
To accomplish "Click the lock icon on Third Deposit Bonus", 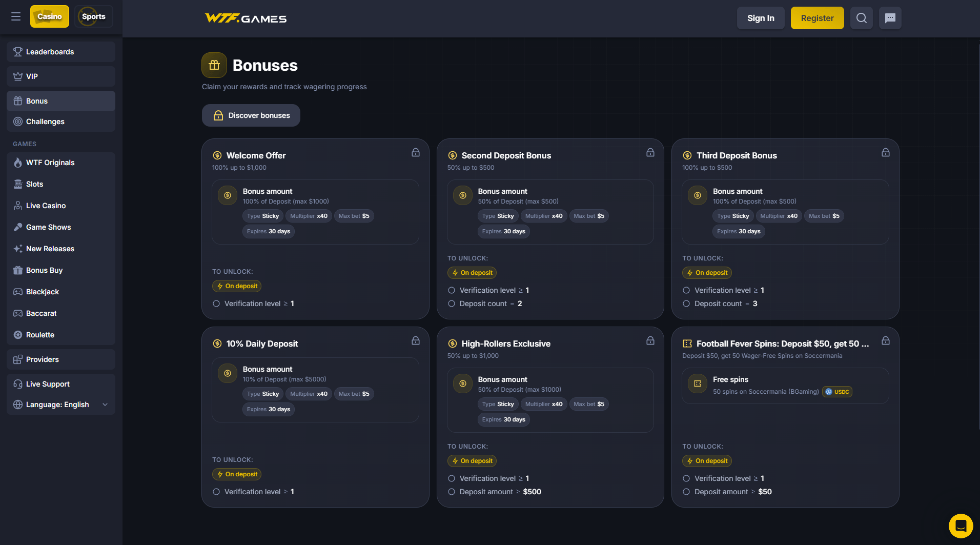I will click(x=886, y=152).
